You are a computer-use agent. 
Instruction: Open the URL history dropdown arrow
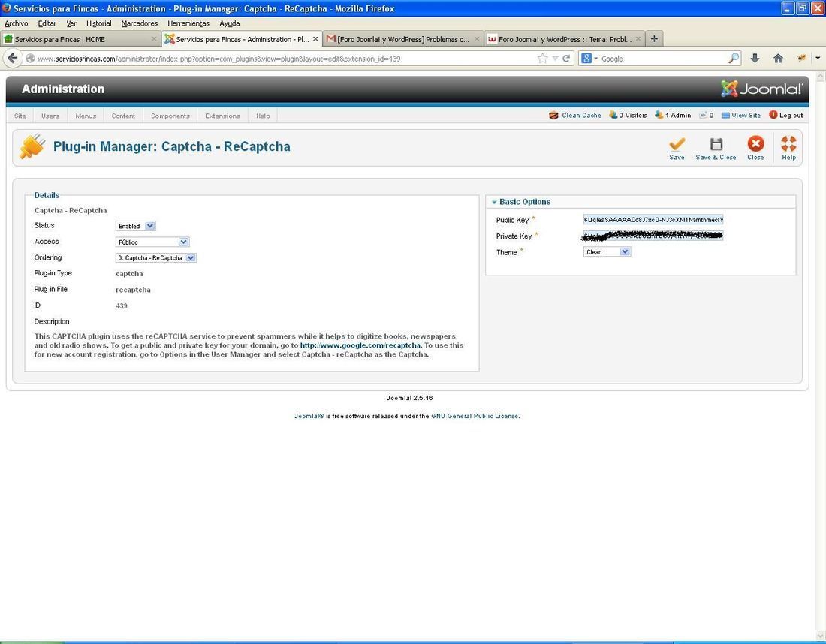(x=555, y=59)
